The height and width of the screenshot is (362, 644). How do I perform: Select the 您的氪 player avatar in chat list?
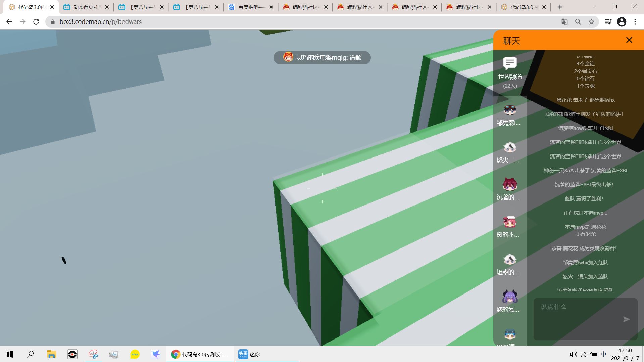pos(510,297)
